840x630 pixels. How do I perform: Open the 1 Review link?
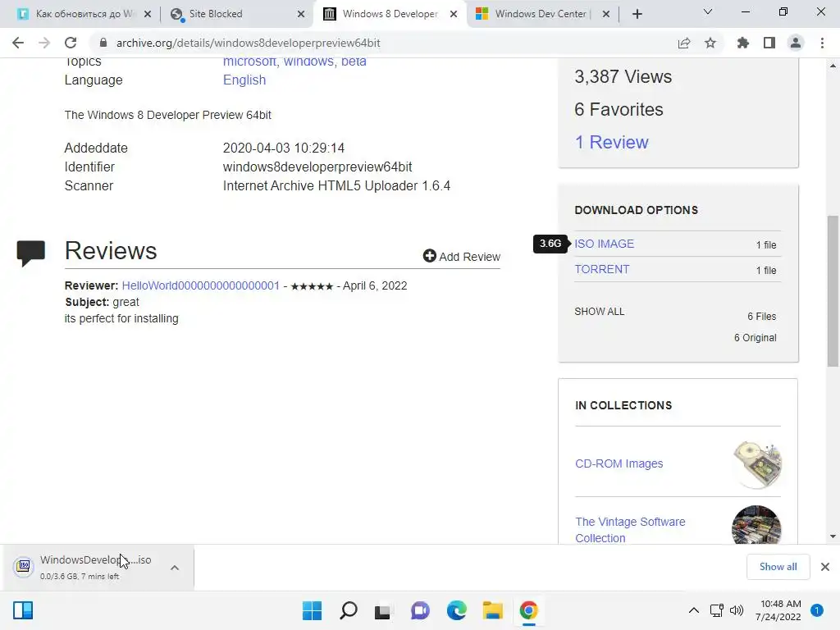(x=611, y=142)
